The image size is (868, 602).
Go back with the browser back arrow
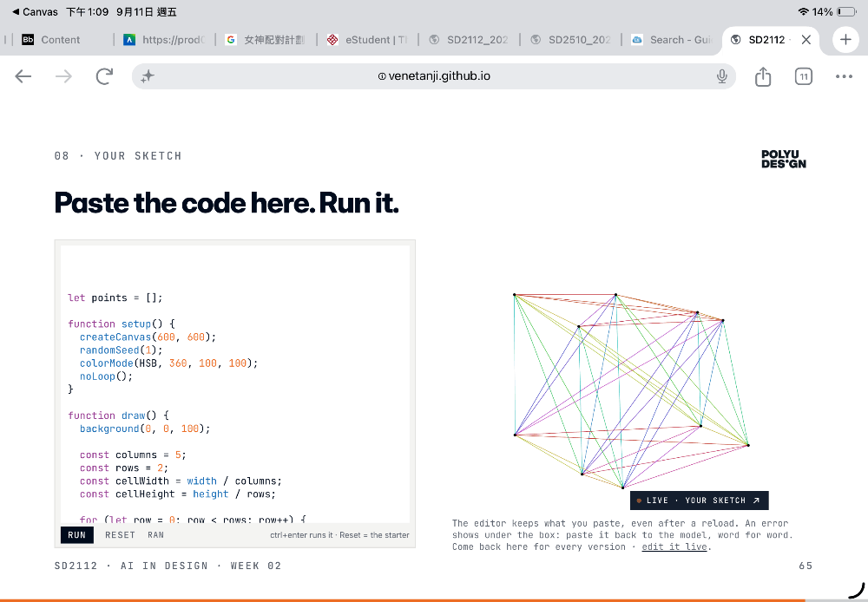(x=23, y=76)
